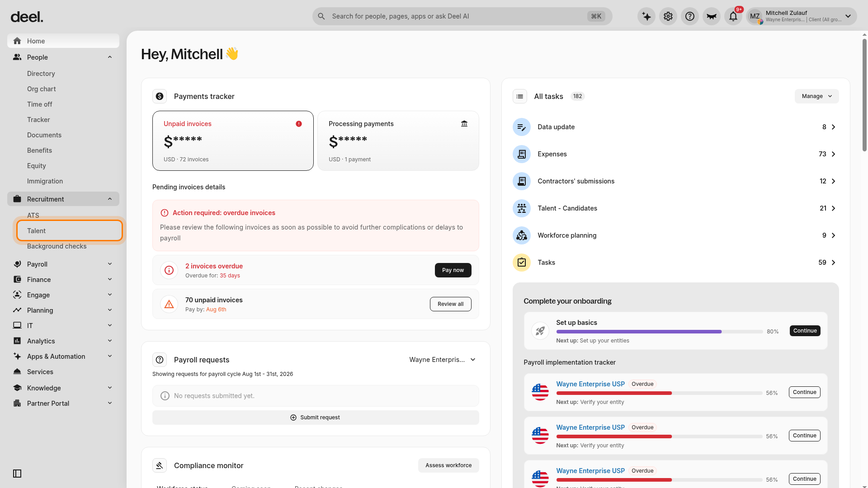The image size is (868, 488).
Task: Collapse the People section chevron
Action: pos(110,57)
